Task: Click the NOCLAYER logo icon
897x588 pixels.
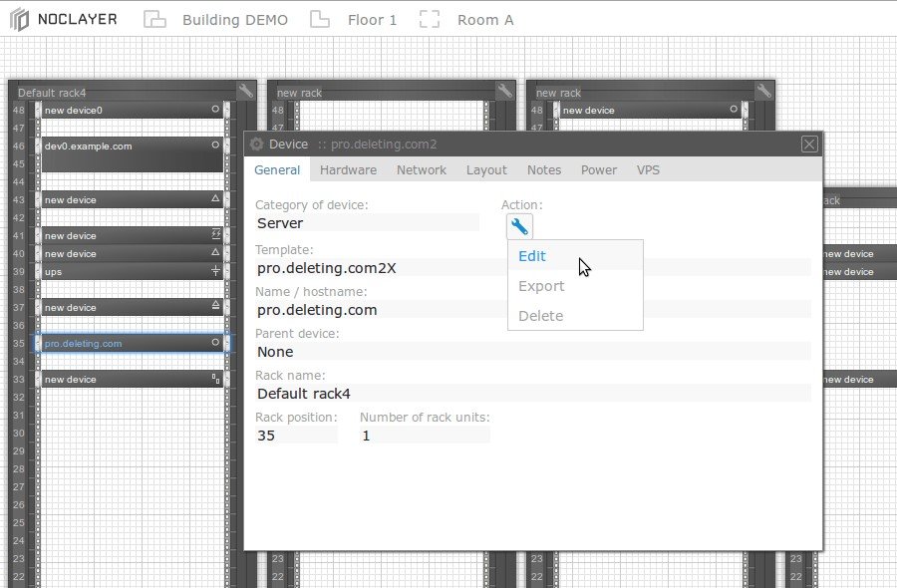Action: click(x=19, y=20)
